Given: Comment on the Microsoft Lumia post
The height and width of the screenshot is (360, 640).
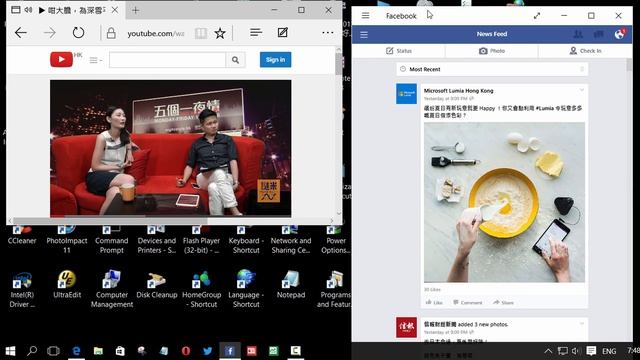Looking at the screenshot, I should 467,302.
